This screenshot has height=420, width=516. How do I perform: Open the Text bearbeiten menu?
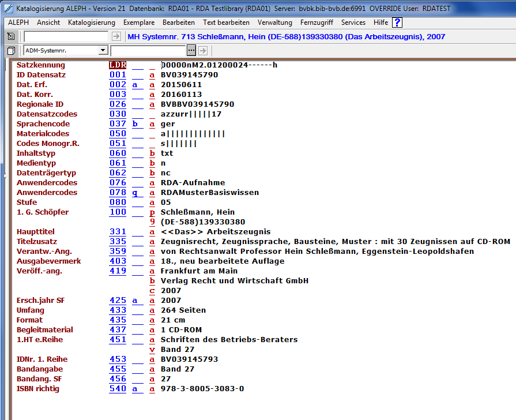[x=226, y=22]
